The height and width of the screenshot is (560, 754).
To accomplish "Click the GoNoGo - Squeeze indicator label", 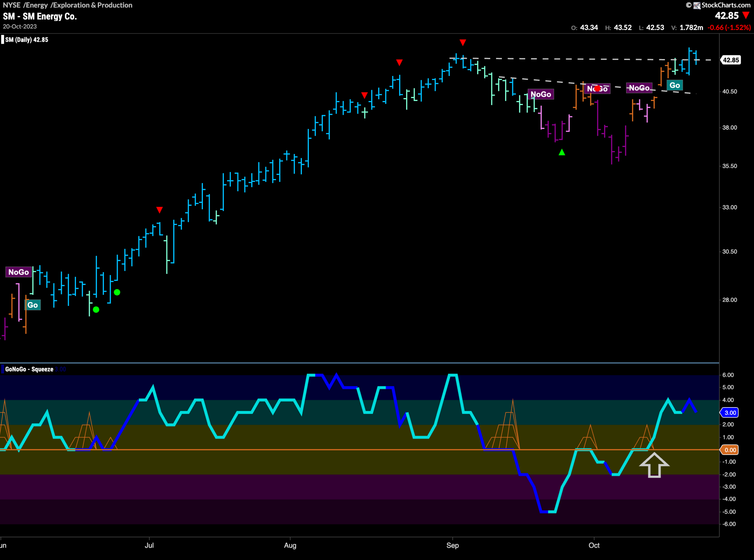I will [x=29, y=369].
